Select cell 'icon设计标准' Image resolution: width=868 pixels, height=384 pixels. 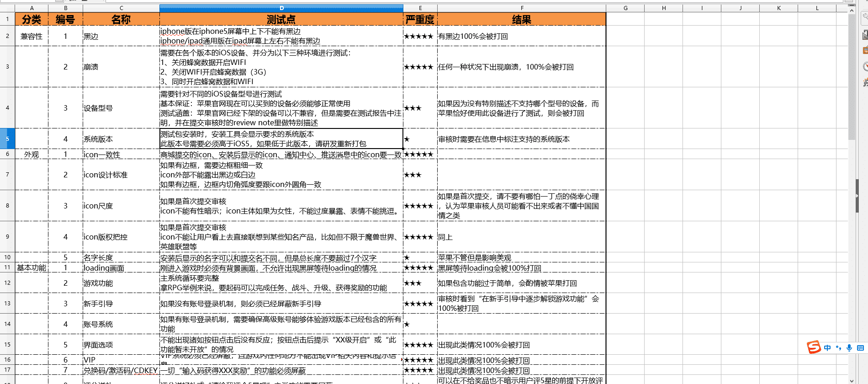pos(121,175)
